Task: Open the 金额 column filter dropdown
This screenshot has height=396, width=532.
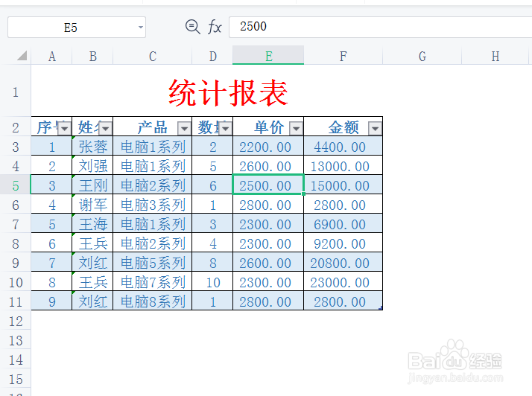Action: click(376, 129)
